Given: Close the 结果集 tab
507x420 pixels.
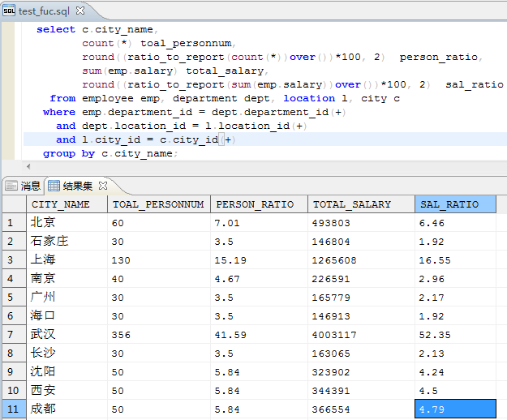Looking at the screenshot, I should point(102,186).
